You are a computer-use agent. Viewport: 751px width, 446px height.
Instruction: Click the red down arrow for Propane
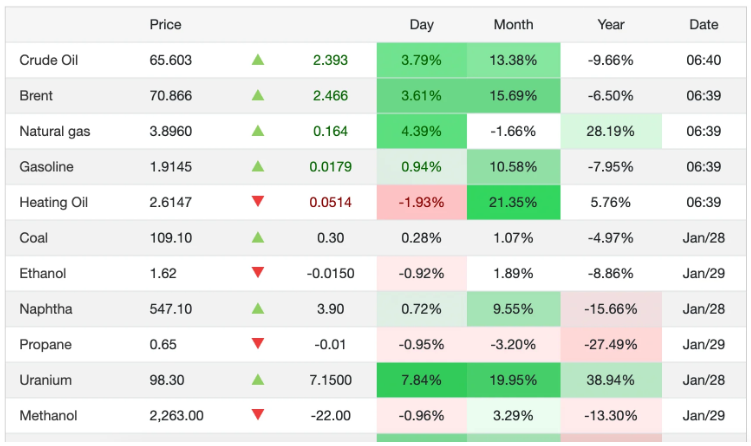(x=258, y=344)
